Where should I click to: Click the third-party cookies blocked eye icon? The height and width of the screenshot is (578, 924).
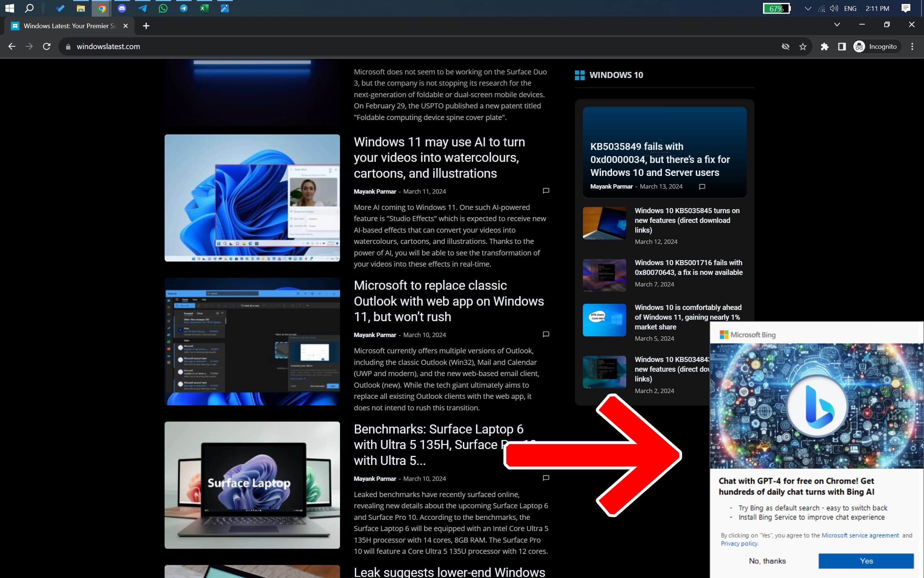(785, 46)
